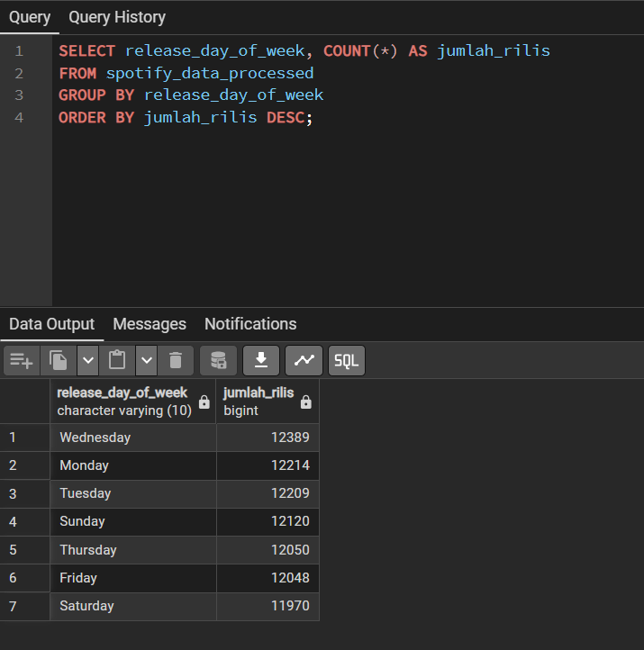The width and height of the screenshot is (644, 650).
Task: Select the Wednesday cell
Action: click(x=133, y=438)
